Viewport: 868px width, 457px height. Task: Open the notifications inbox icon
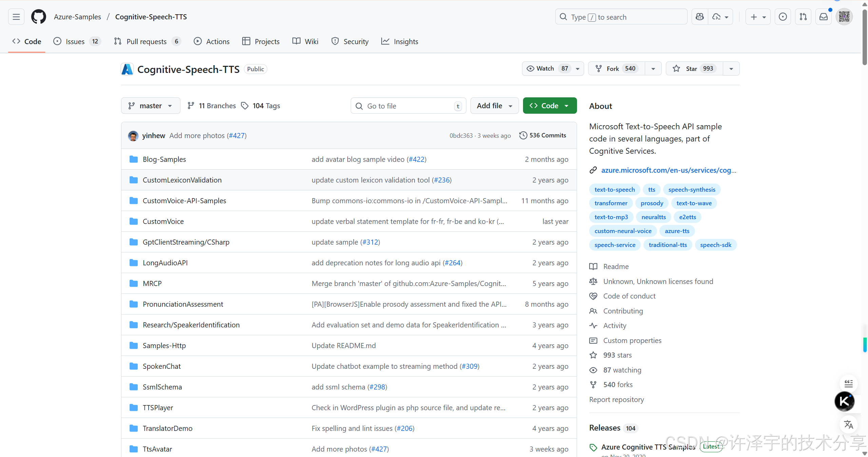pyautogui.click(x=823, y=17)
